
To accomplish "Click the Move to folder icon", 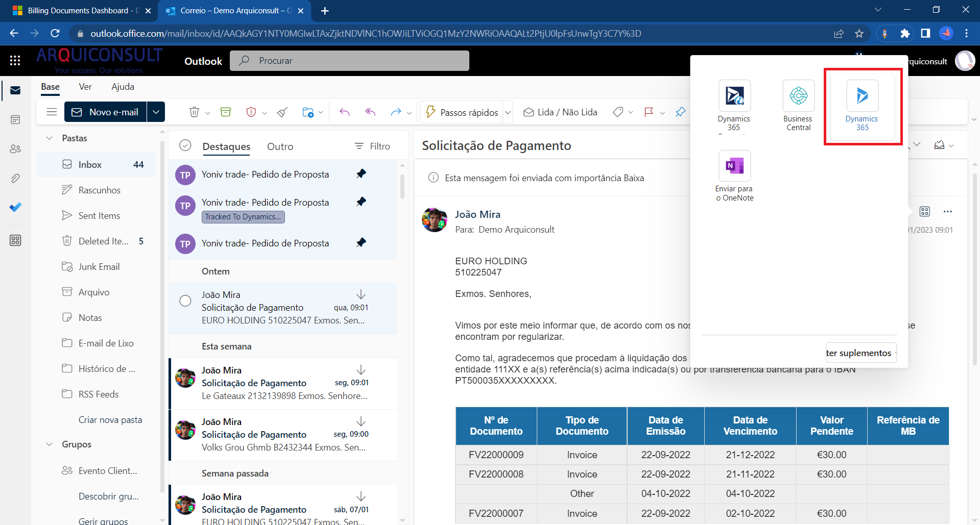I will pyautogui.click(x=308, y=112).
